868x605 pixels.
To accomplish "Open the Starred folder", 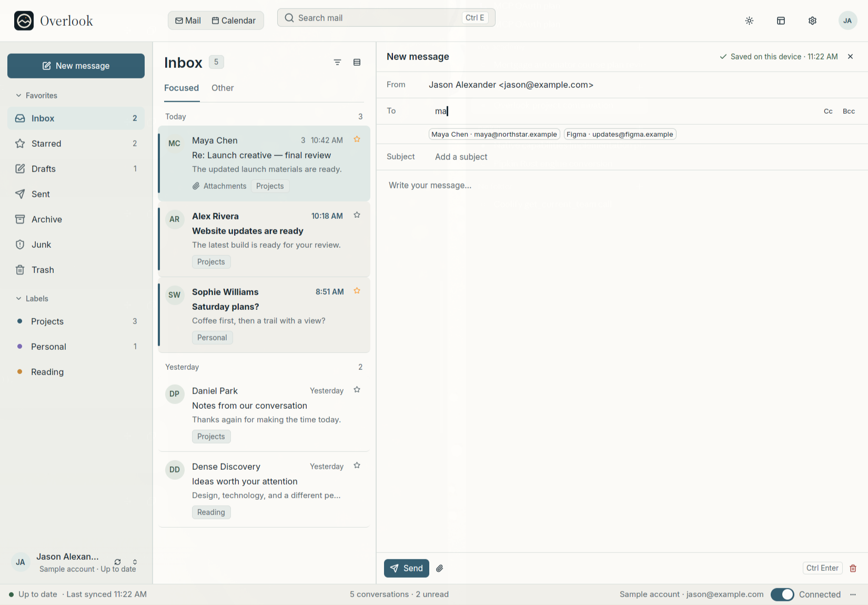I will coord(76,144).
